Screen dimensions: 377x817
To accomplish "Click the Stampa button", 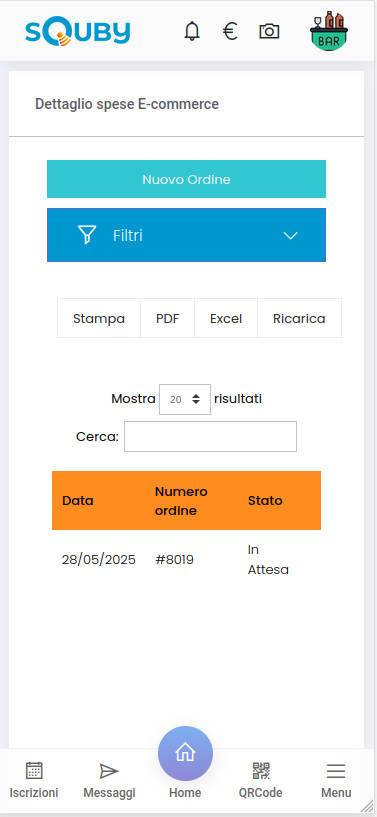I will [99, 318].
